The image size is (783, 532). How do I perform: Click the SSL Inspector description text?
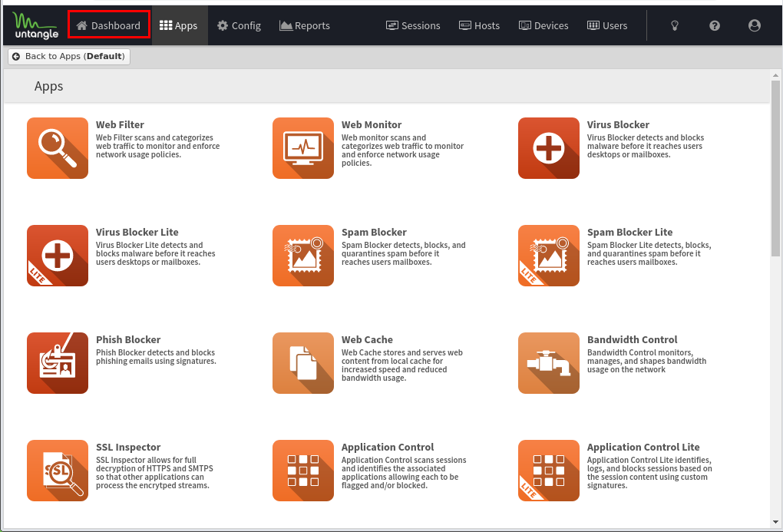[x=154, y=473]
